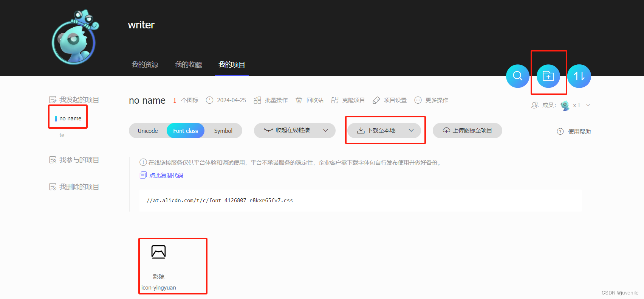Expand the 收起在线链接 dropdown arrow
The width and height of the screenshot is (644, 299).
click(325, 130)
